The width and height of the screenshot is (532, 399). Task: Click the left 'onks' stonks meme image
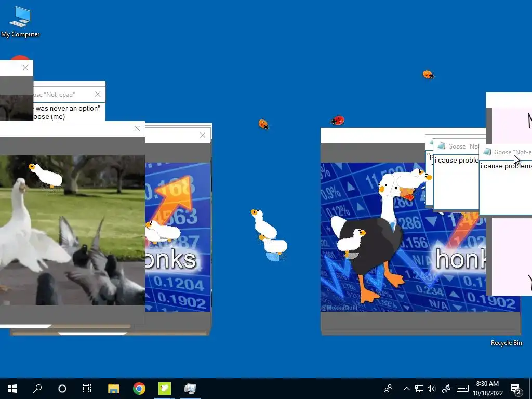tap(178, 237)
